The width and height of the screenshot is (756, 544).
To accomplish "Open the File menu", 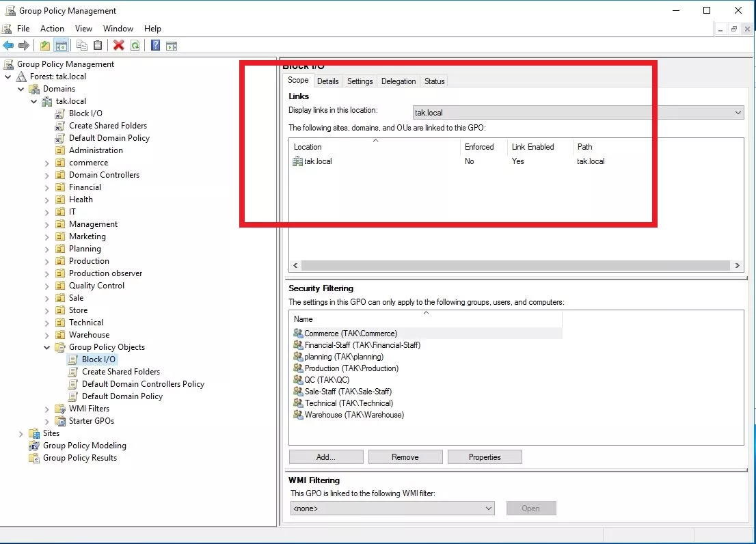I will (x=23, y=29).
